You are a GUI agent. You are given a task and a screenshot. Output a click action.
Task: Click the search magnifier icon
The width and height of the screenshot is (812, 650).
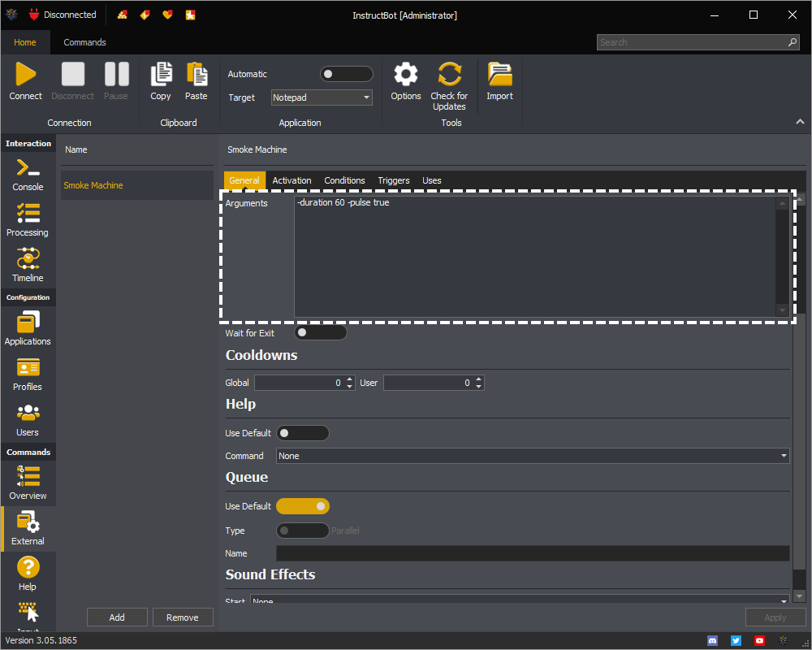pyautogui.click(x=793, y=42)
